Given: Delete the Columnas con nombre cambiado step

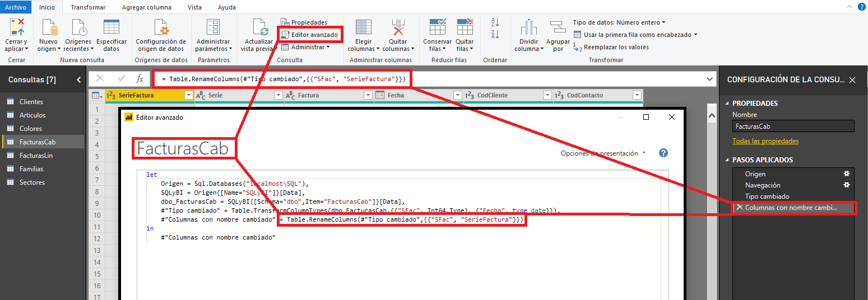Looking at the screenshot, I should point(739,208).
